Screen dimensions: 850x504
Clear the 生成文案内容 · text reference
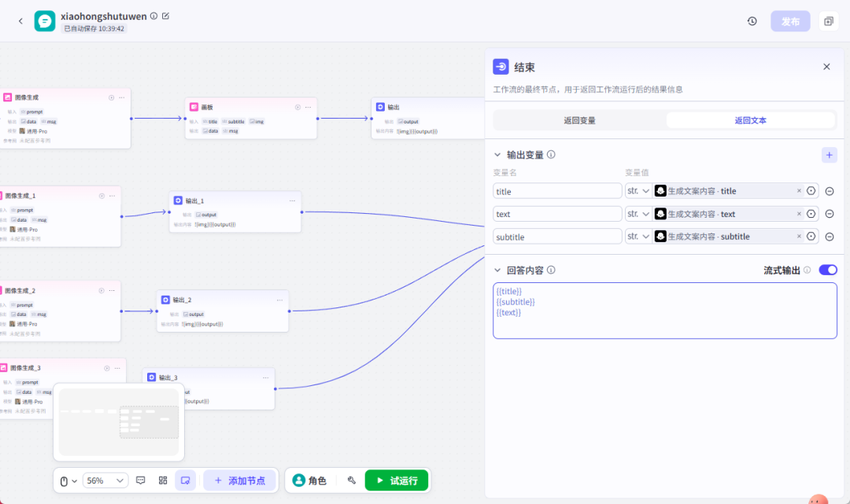tap(799, 214)
